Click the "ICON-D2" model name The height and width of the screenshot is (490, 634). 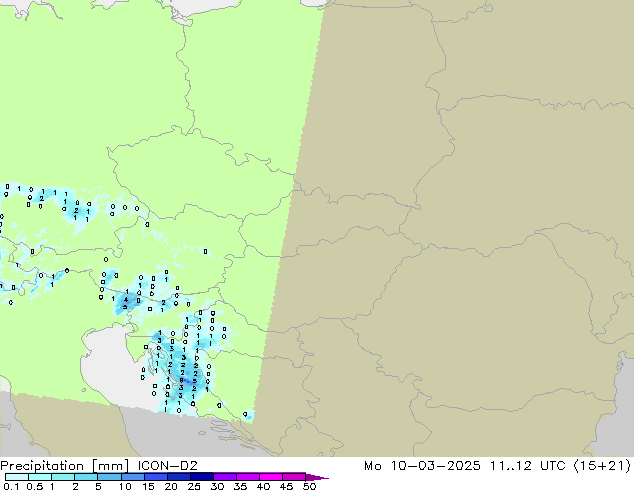[167, 466]
